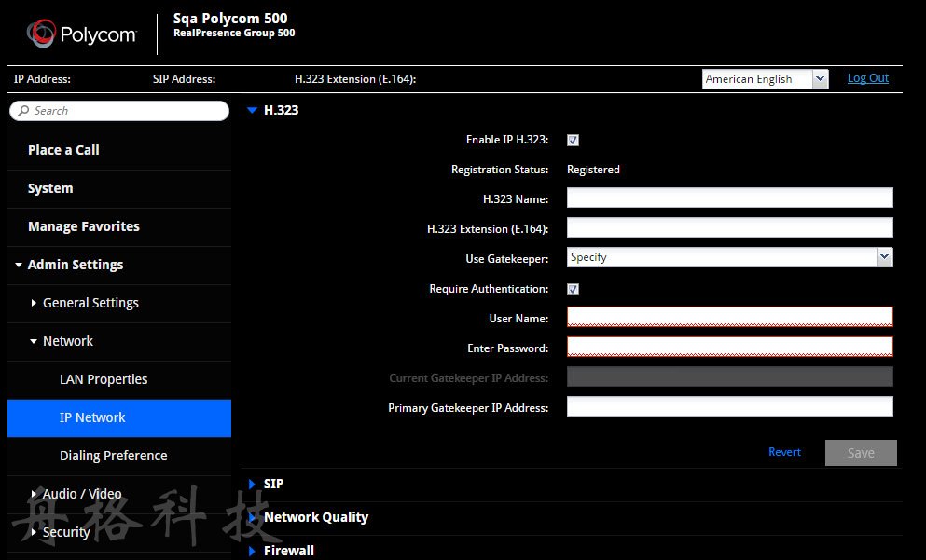Open the System menu item

click(119, 189)
